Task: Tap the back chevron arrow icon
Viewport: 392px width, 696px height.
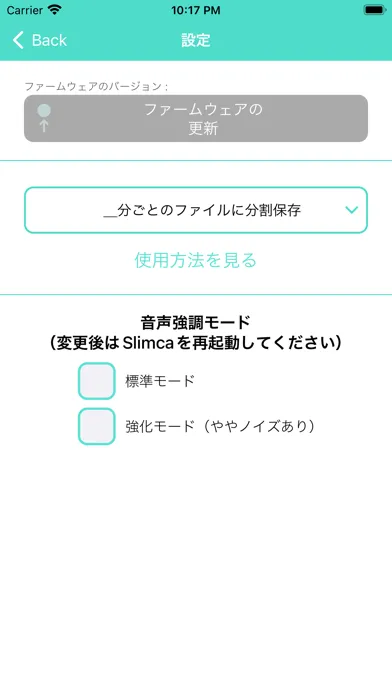Action: [18, 40]
